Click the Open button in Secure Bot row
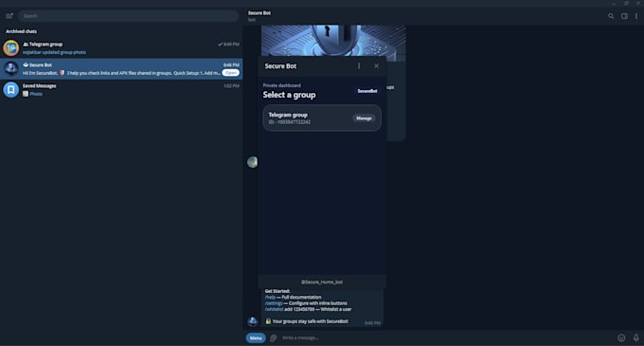This screenshot has width=644, height=346. 231,73
